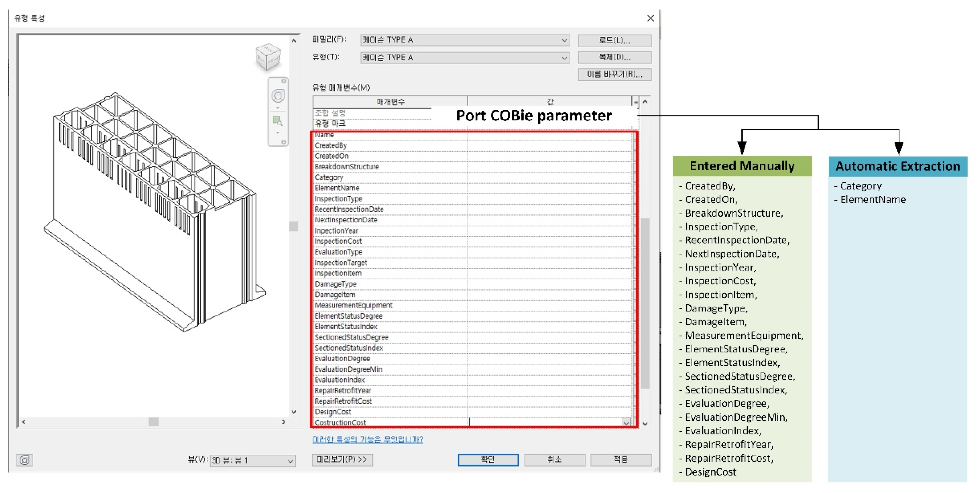The width and height of the screenshot is (980, 493).
Task: Close the navigation bar with its top X
Action: coord(284,81)
